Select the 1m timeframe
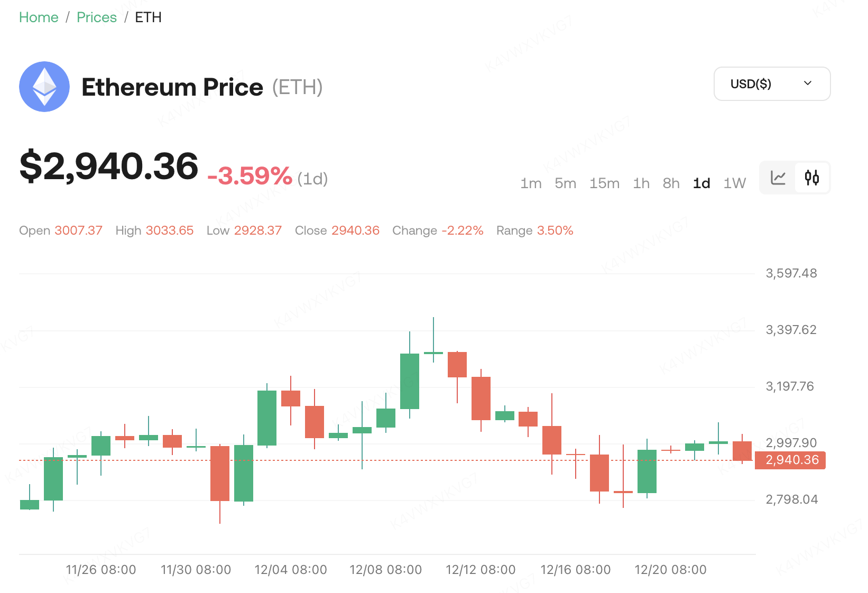Viewport: 868px width, 593px height. click(531, 183)
